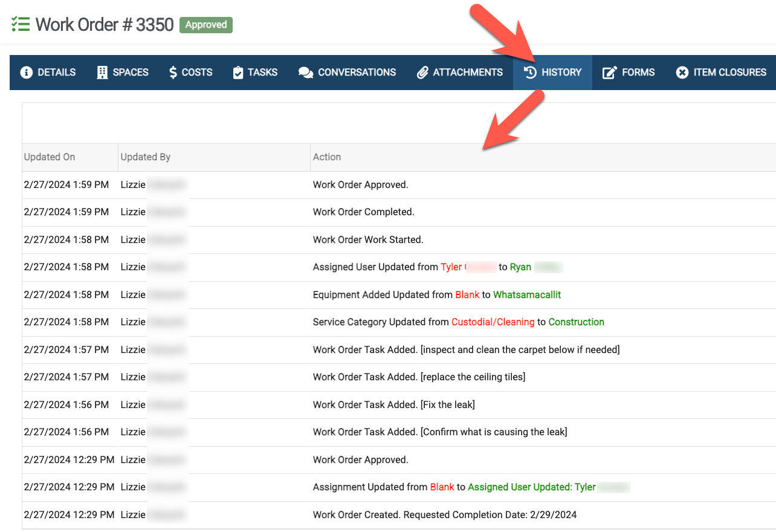Open the Conversations tab
The height and width of the screenshot is (532, 776).
(357, 73)
